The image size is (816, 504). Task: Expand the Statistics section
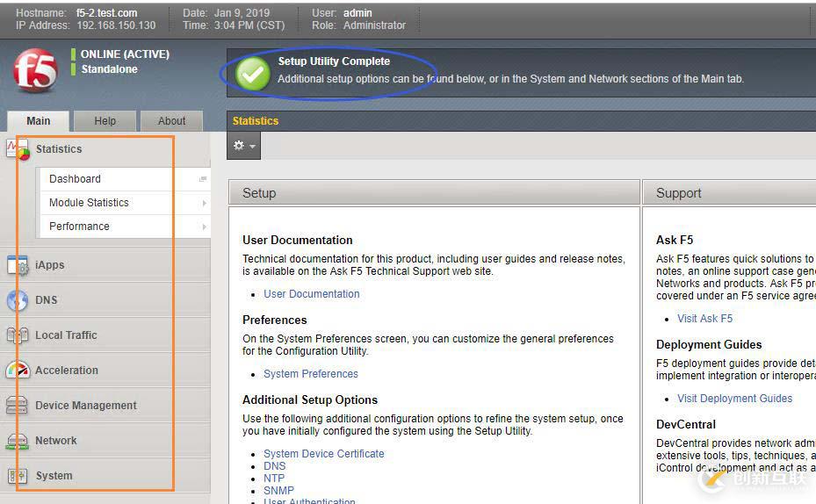point(59,149)
